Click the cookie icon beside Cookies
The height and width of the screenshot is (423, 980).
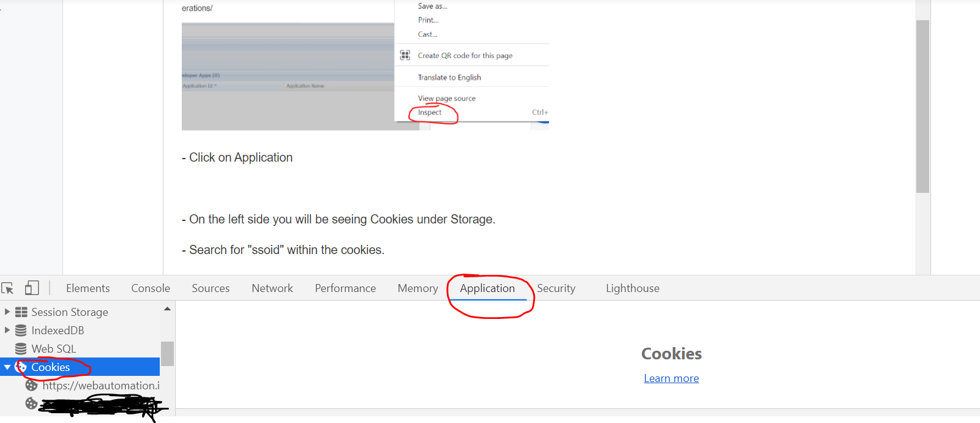coord(21,367)
